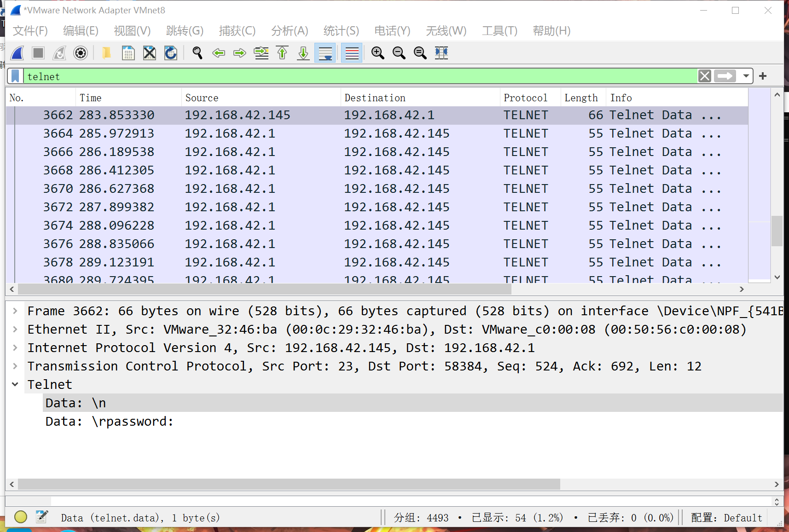The image size is (789, 532).
Task: Close the capture file icon
Action: (x=150, y=53)
